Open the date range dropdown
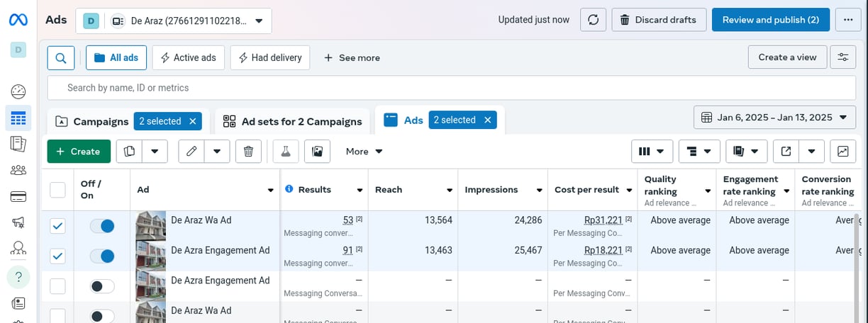 click(x=774, y=117)
